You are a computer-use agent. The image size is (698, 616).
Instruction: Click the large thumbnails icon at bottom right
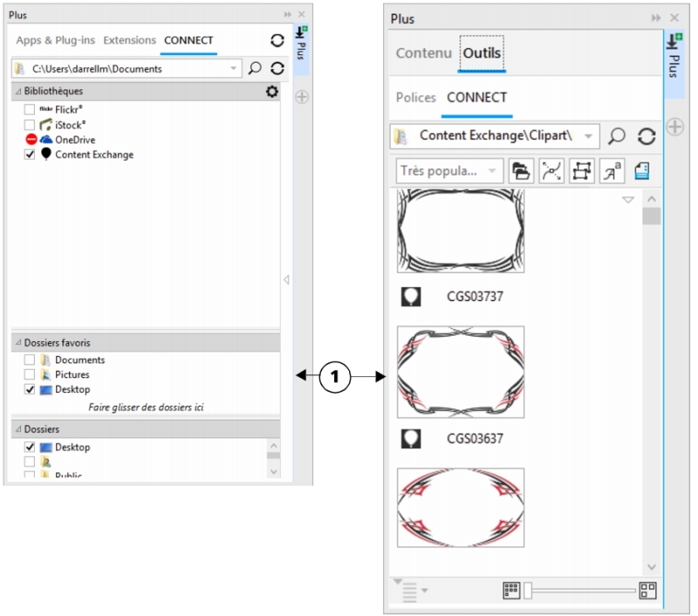click(x=647, y=591)
